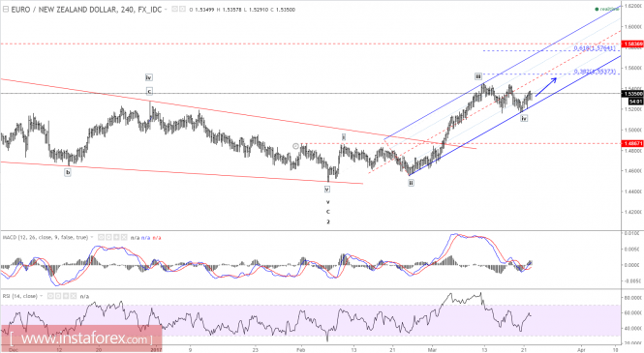Select wave label iv above the c label
The width and height of the screenshot is (644, 353).
point(149,77)
